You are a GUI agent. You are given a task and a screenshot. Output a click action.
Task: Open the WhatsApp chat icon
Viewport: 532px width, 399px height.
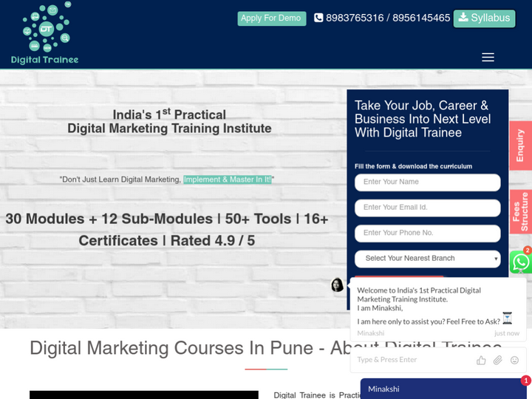click(520, 262)
